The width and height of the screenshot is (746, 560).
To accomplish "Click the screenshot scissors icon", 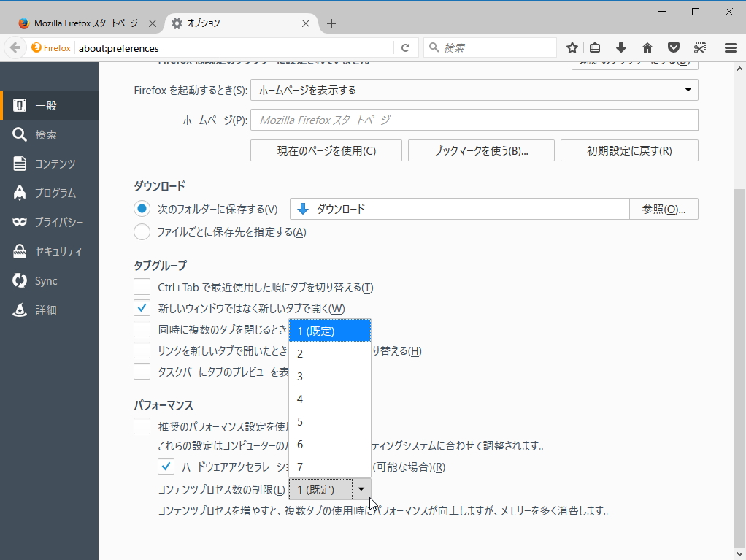I will pyautogui.click(x=699, y=47).
